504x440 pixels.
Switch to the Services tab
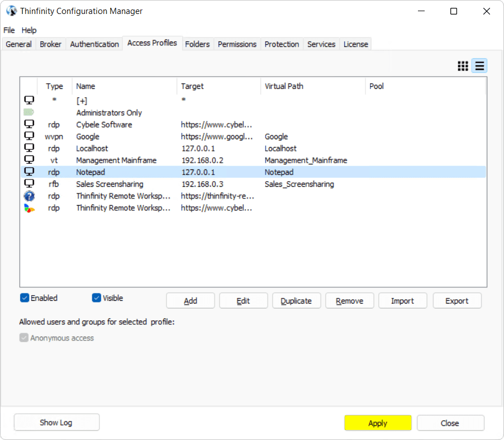321,44
